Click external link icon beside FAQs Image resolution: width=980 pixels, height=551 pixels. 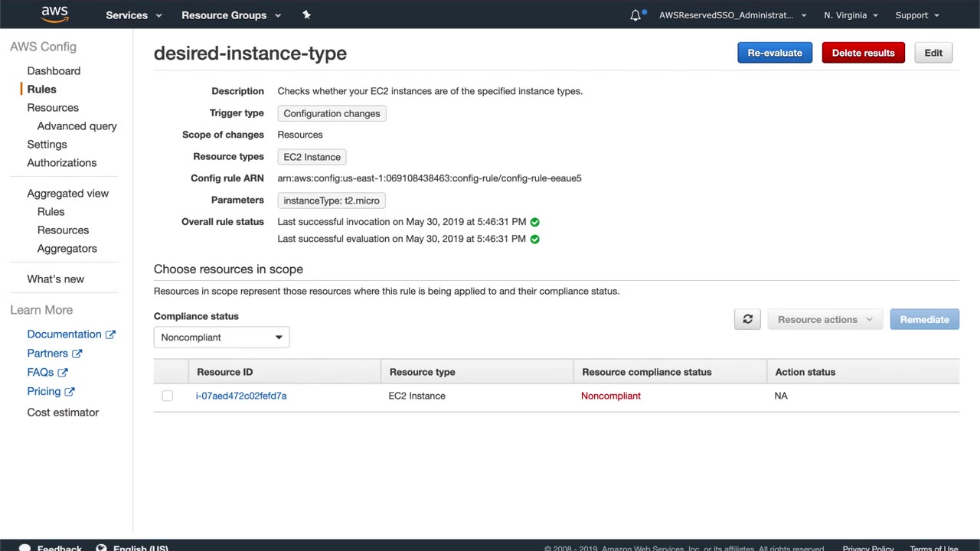click(63, 373)
